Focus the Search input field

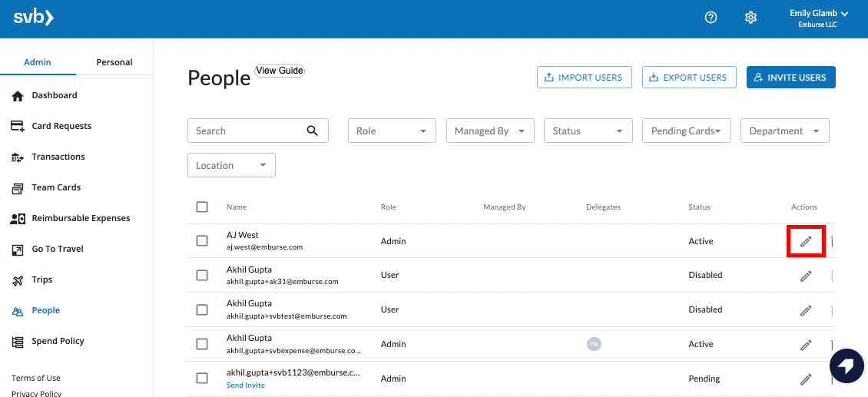tap(247, 131)
